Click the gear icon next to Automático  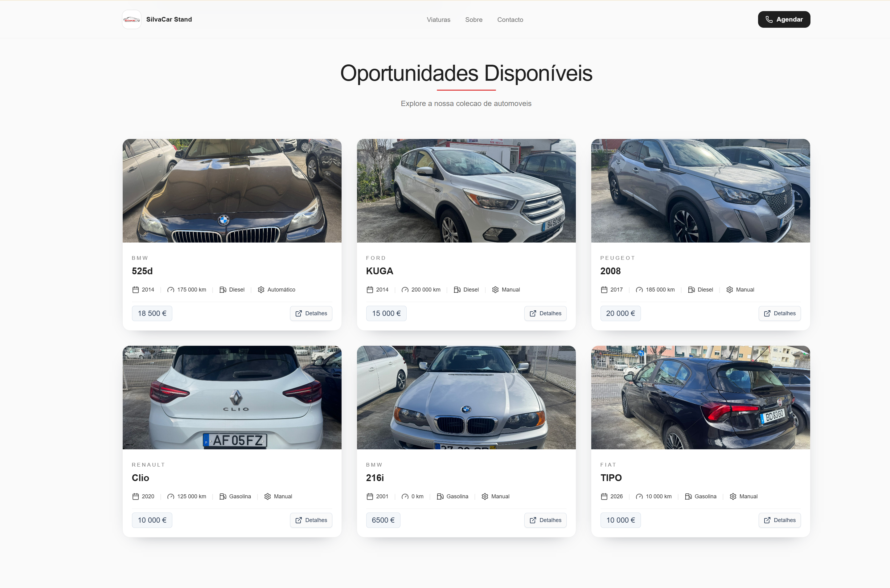pyautogui.click(x=261, y=289)
